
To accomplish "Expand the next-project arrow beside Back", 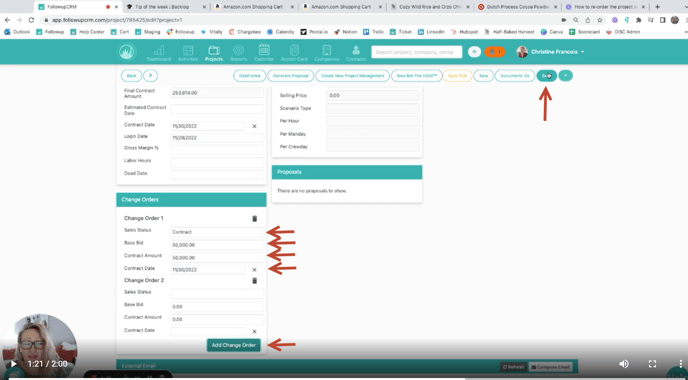I will tap(150, 75).
